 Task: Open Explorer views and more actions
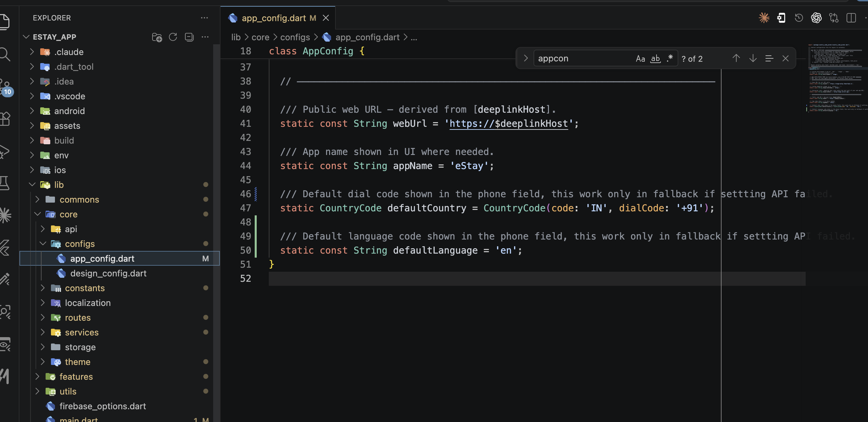click(x=204, y=17)
